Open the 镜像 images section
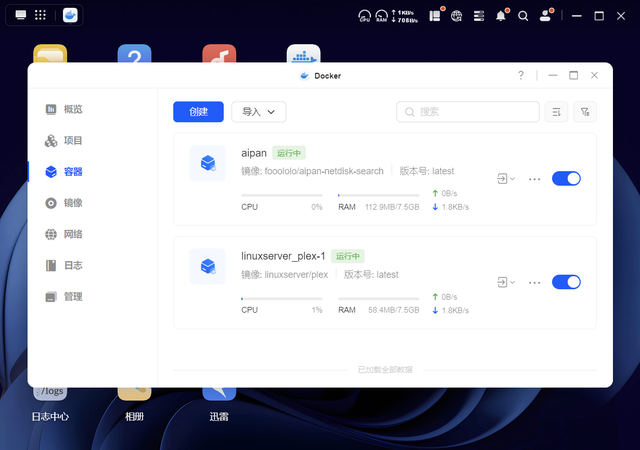This screenshot has height=450, width=640. tap(64, 203)
